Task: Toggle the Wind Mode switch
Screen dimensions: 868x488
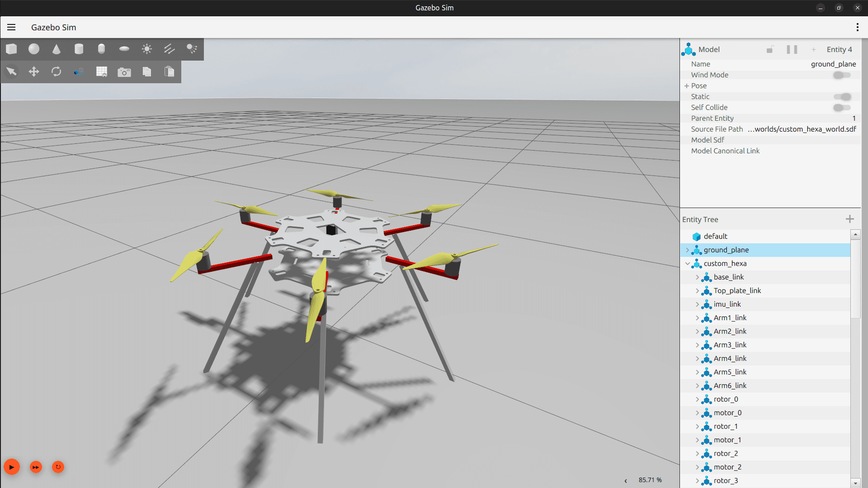Action: 841,75
